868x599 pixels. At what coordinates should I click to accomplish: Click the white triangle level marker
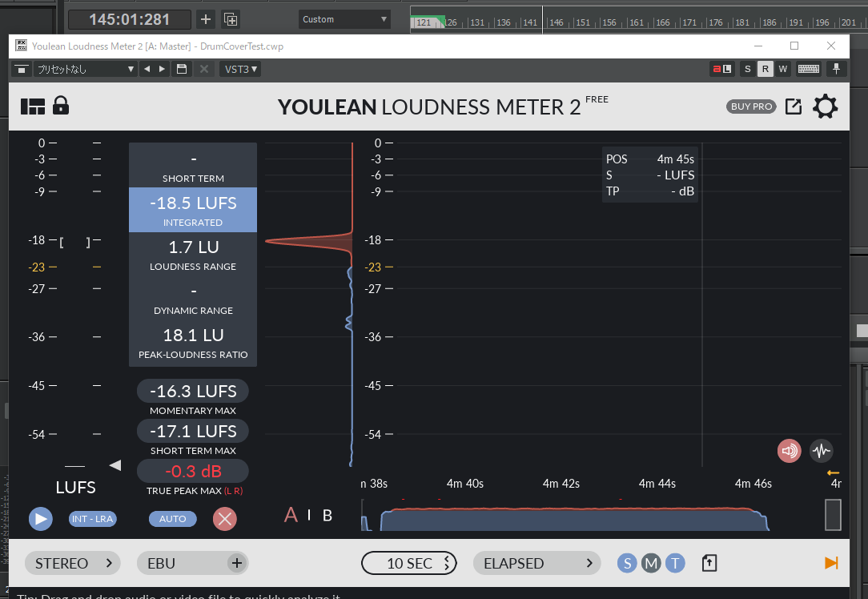click(115, 465)
